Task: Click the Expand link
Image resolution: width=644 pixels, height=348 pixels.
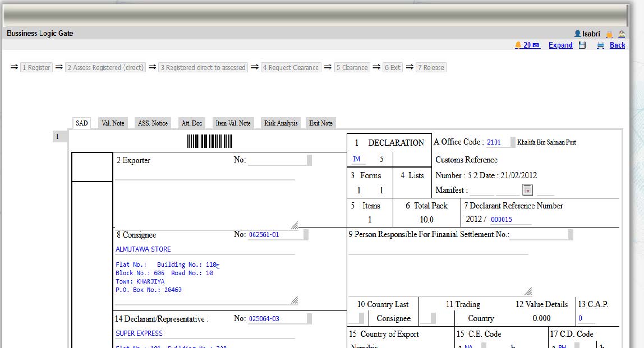Action: coord(560,45)
